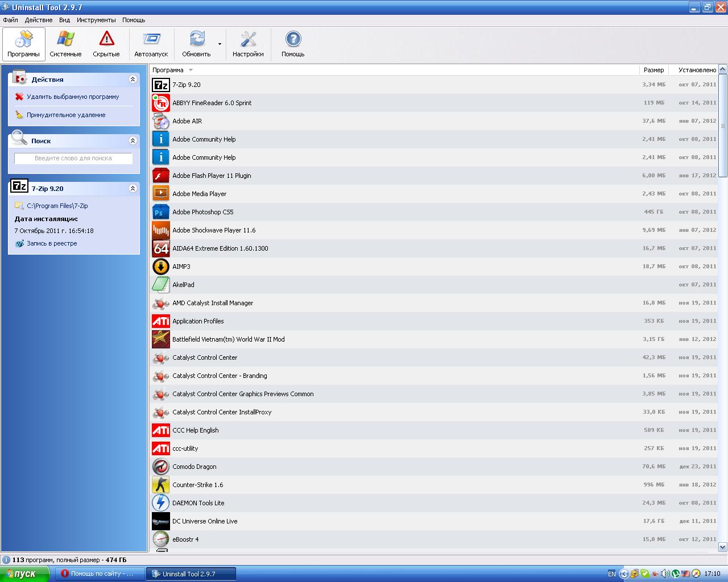Select the DC Universe Online Live icon
Screen dimensions: 728x582
coord(161,521)
